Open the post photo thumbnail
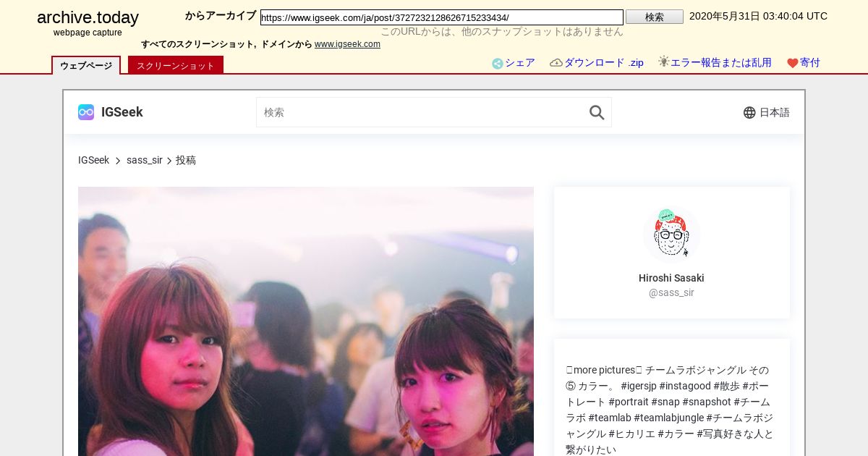The height and width of the screenshot is (456, 868). coord(306,321)
